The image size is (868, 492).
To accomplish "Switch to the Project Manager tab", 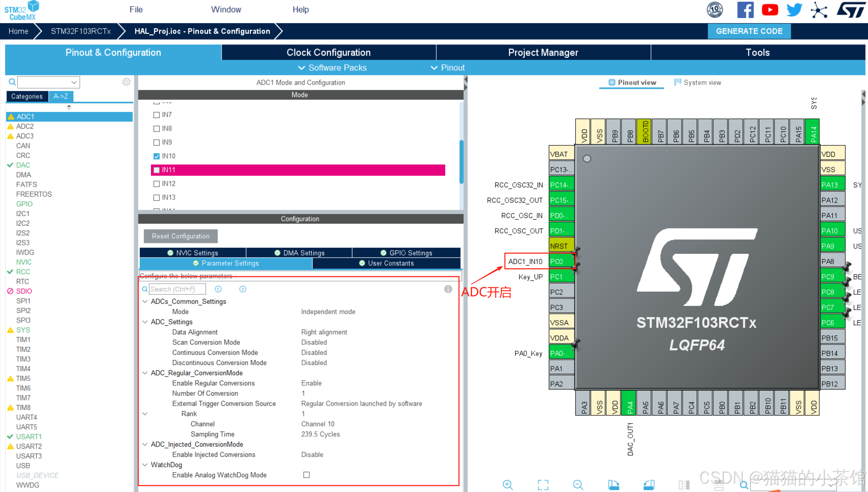I will click(543, 52).
